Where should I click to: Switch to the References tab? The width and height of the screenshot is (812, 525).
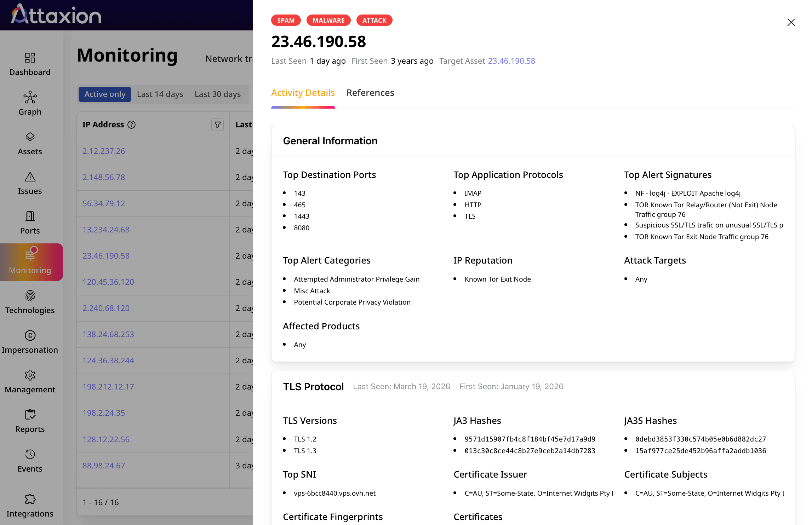click(x=370, y=93)
